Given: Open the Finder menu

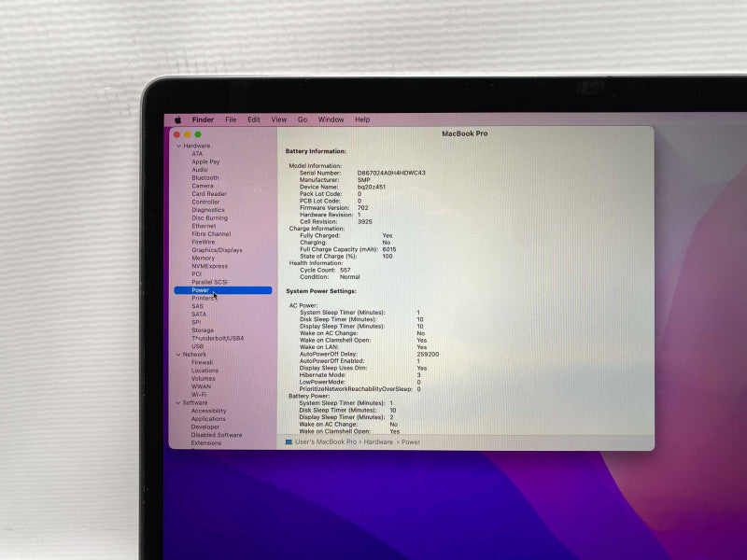Looking at the screenshot, I should (203, 119).
